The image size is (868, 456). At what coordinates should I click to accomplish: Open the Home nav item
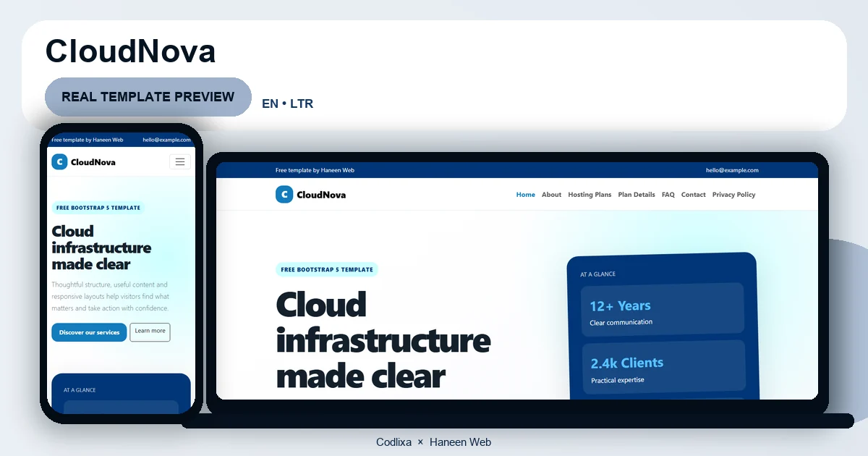pyautogui.click(x=526, y=195)
